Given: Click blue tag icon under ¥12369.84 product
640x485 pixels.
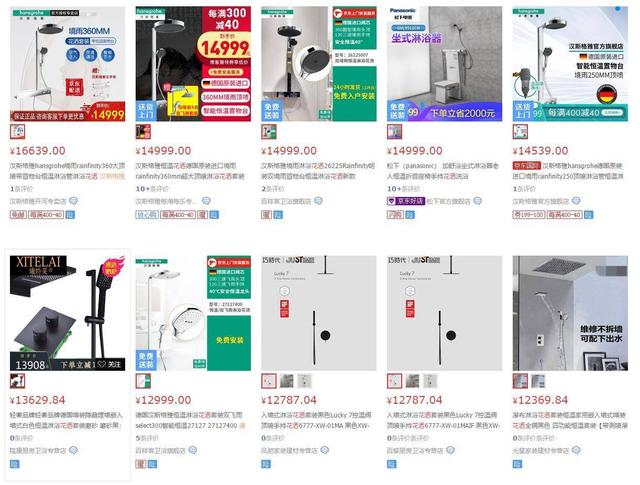Looking at the screenshot, I should [x=518, y=464].
